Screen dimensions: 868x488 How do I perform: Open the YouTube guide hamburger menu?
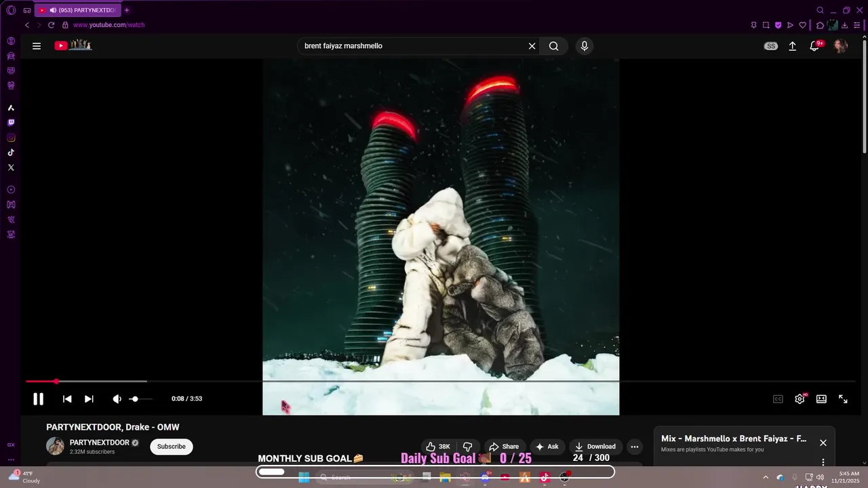point(37,46)
